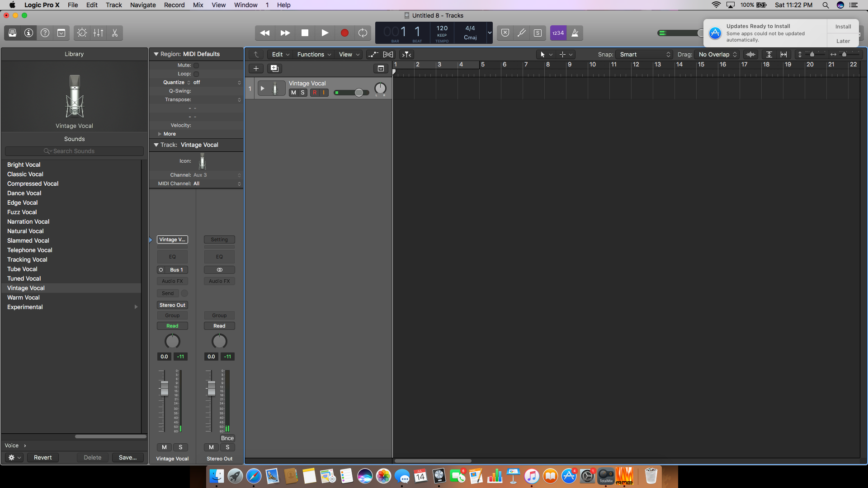Screen dimensions: 868x488
Task: Open the Library button in the control bar
Action: (x=12, y=33)
